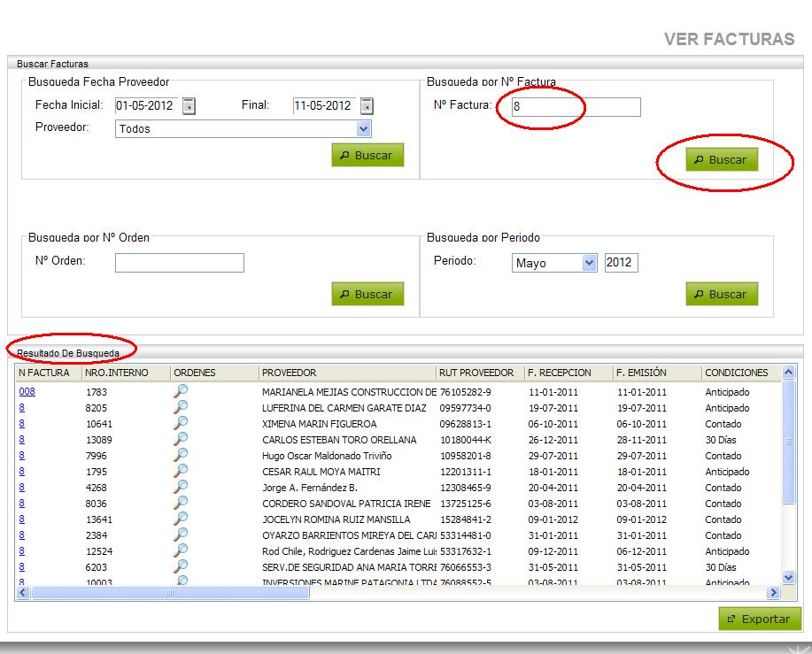Open invoice 8 of JOCELYN ROMINA RUIZ

tap(22, 519)
